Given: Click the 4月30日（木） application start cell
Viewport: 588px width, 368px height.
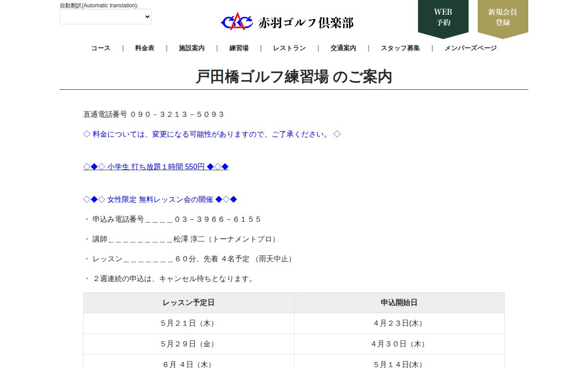Looking at the screenshot, I should (399, 344).
